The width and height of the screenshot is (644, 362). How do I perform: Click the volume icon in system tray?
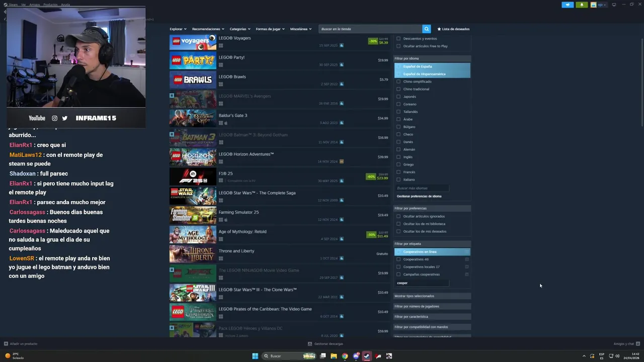point(617,356)
